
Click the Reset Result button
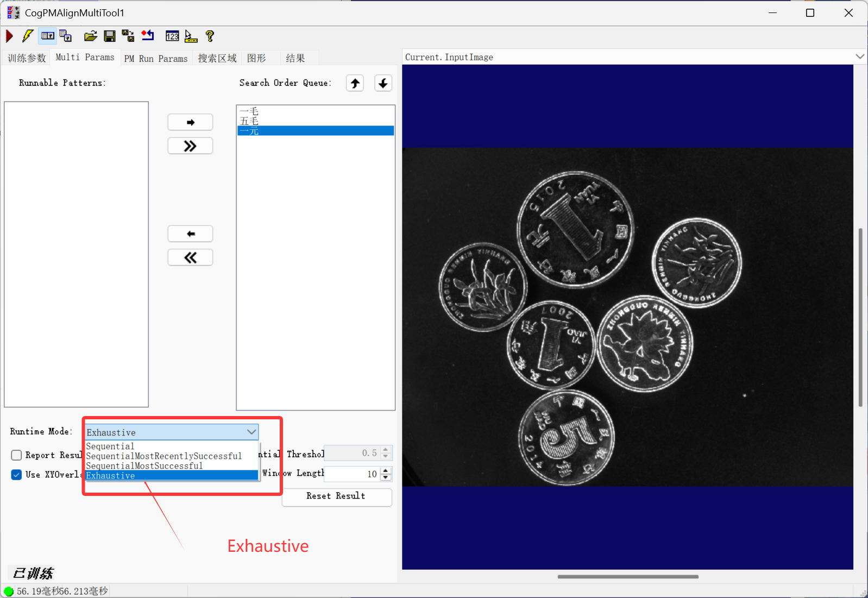pos(337,496)
